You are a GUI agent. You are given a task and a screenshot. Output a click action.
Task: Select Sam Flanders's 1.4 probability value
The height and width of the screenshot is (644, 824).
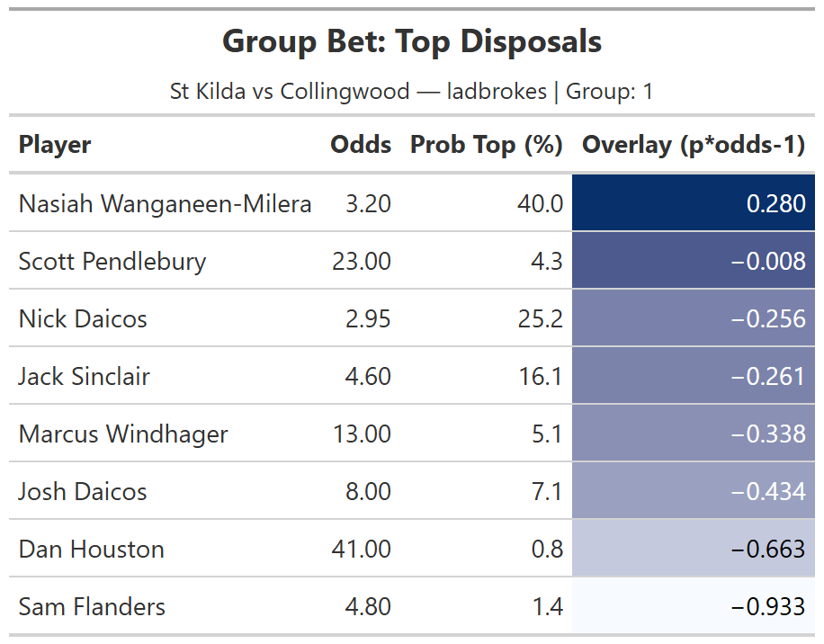click(547, 607)
